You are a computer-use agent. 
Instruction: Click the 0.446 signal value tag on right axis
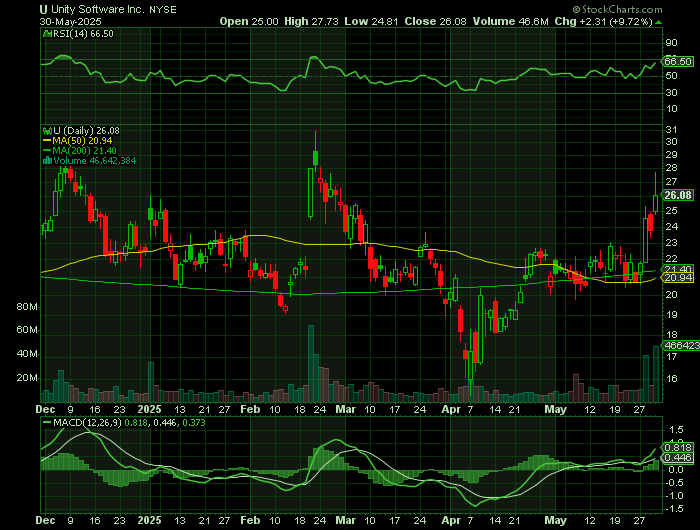[x=678, y=458]
